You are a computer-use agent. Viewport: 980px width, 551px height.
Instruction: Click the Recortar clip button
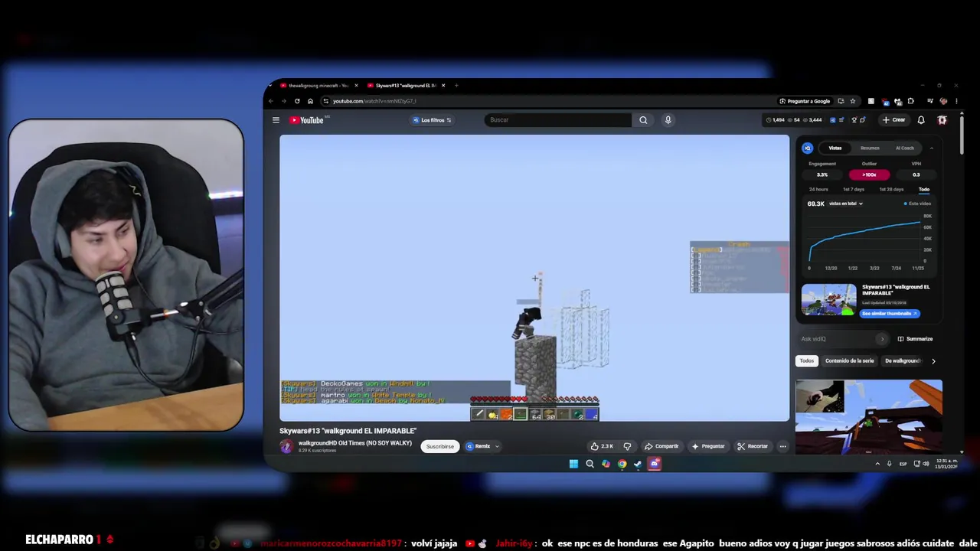[x=753, y=446]
